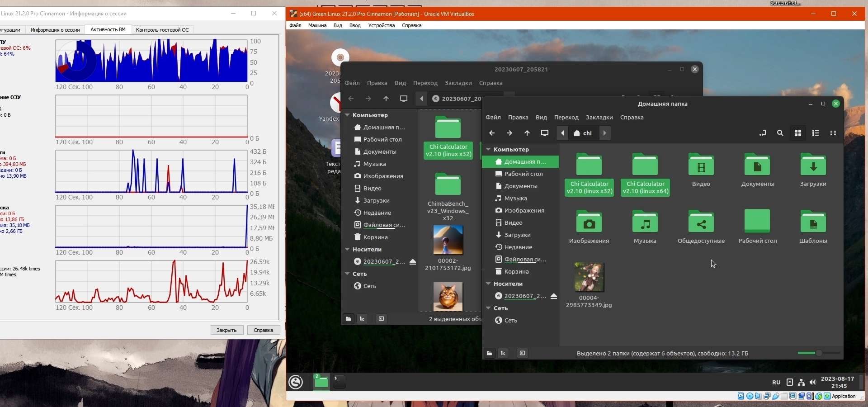This screenshot has width=868, height=407.
Task: Select the Общедоступные folder icon
Action: coord(701,221)
